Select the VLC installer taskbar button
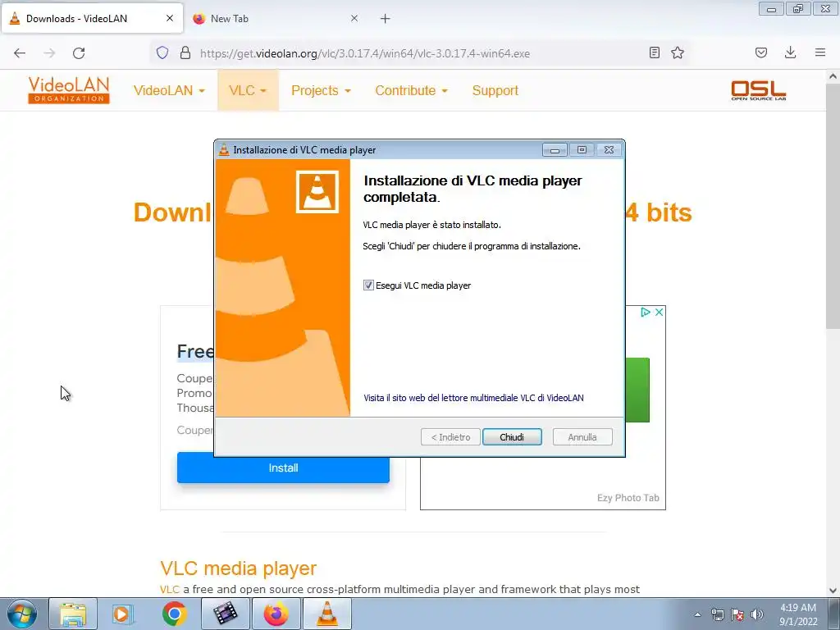 click(x=327, y=614)
